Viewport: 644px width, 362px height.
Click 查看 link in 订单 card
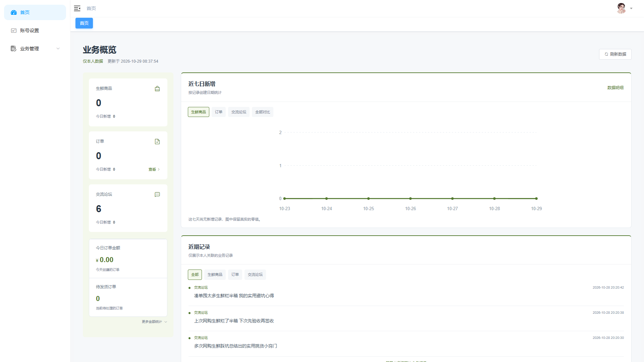pyautogui.click(x=154, y=169)
